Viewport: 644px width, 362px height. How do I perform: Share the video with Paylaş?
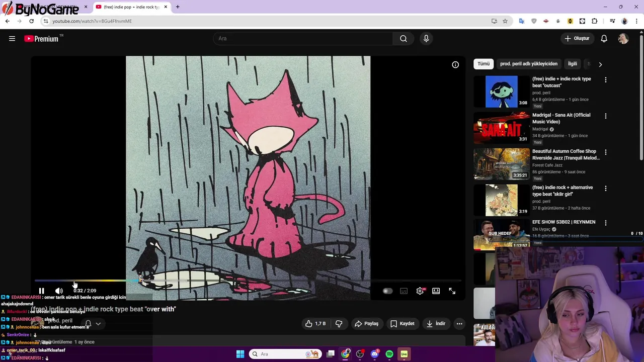pyautogui.click(x=366, y=324)
